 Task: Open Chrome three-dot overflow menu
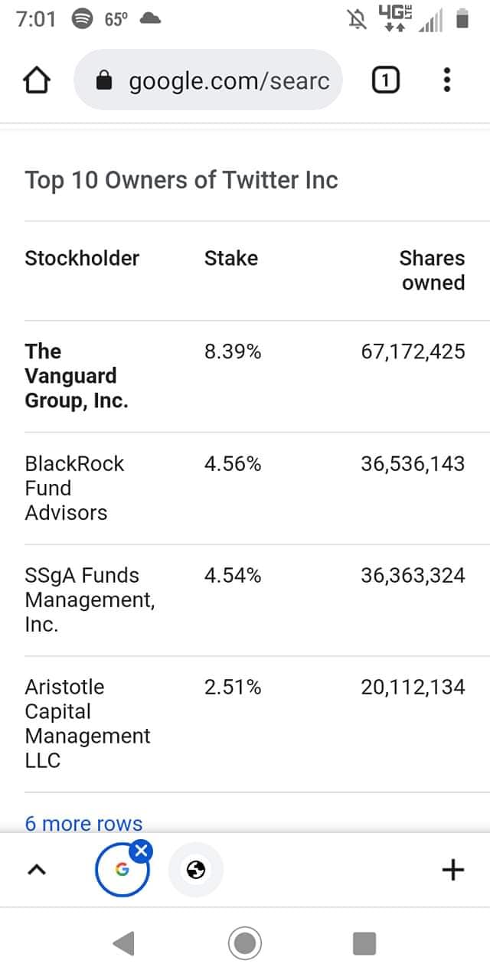pyautogui.click(x=448, y=80)
